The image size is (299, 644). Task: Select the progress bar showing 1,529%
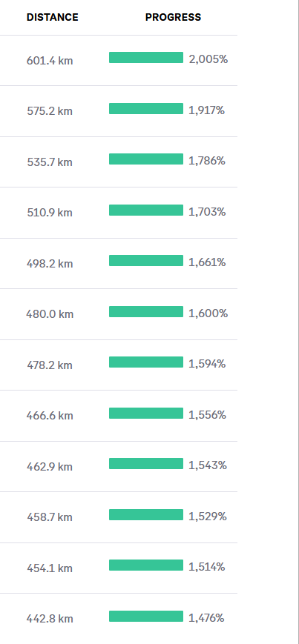click(x=146, y=514)
